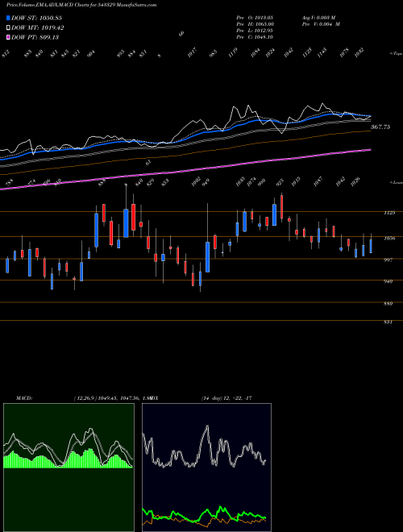The image size is (403, 532).
Task: Click the green MACD histogram panel
Action: [69, 468]
